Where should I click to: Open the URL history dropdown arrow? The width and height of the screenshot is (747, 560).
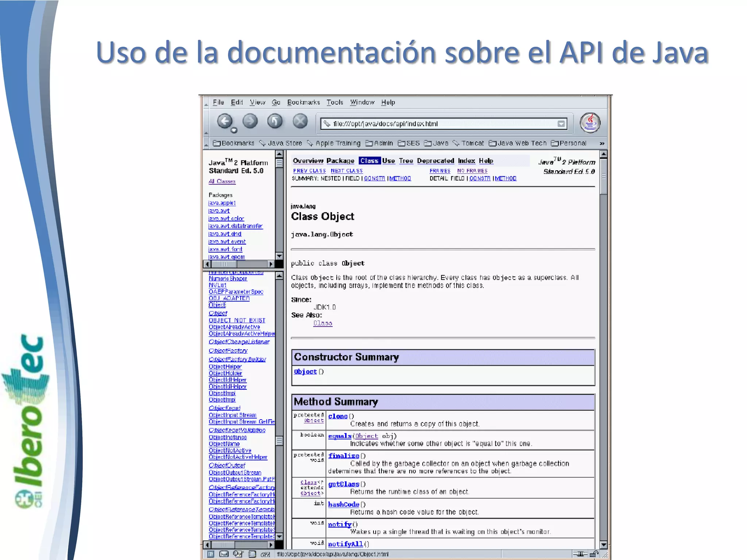pos(561,124)
